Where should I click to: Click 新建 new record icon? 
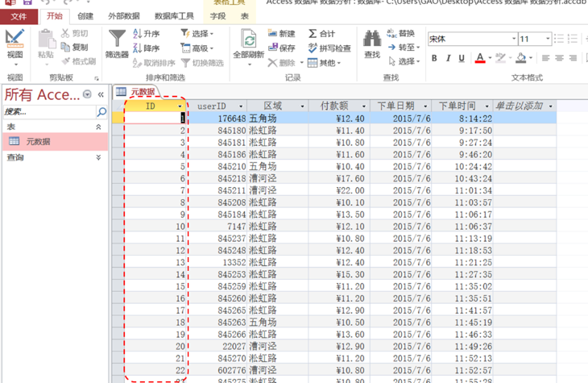pyautogui.click(x=280, y=34)
